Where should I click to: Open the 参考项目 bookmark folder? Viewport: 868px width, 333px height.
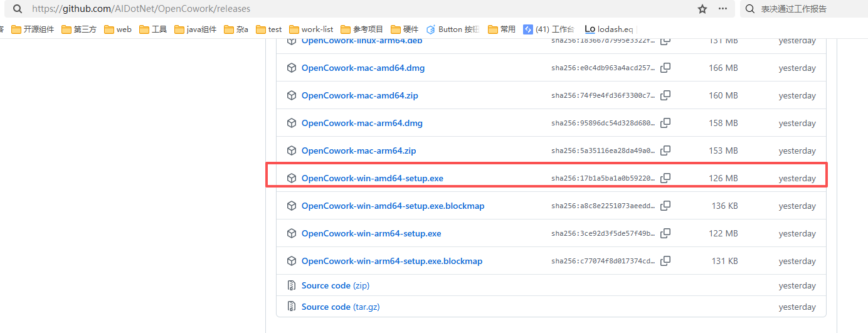coord(362,29)
